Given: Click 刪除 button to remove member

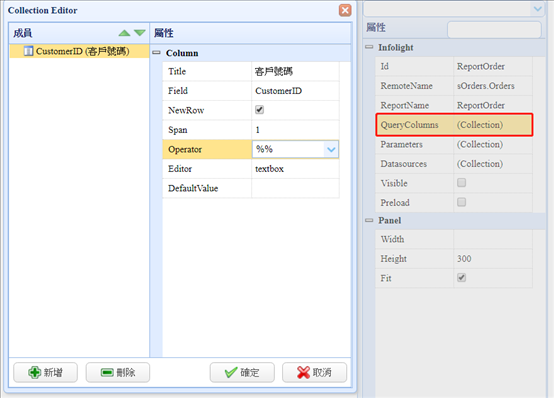Looking at the screenshot, I should click(118, 372).
